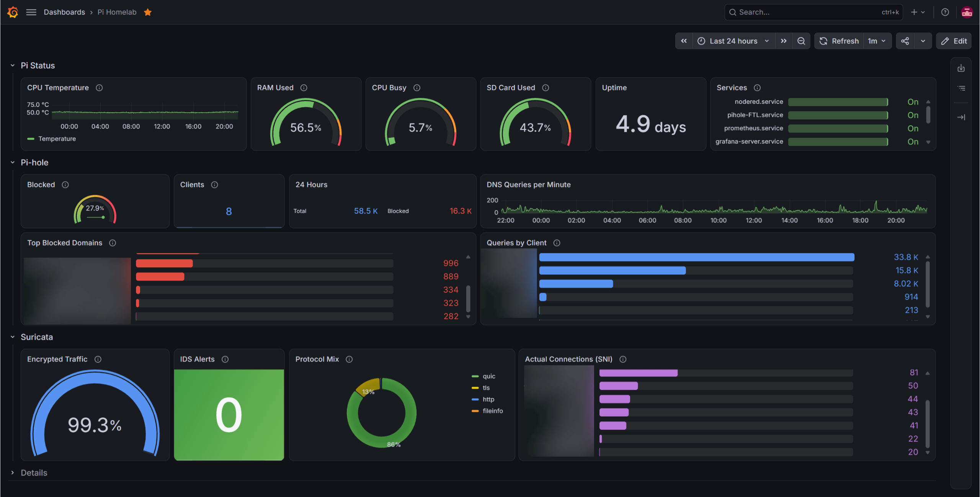Open the Last 24 hours time picker
Viewport: 980px width, 497px height.
pyautogui.click(x=733, y=41)
